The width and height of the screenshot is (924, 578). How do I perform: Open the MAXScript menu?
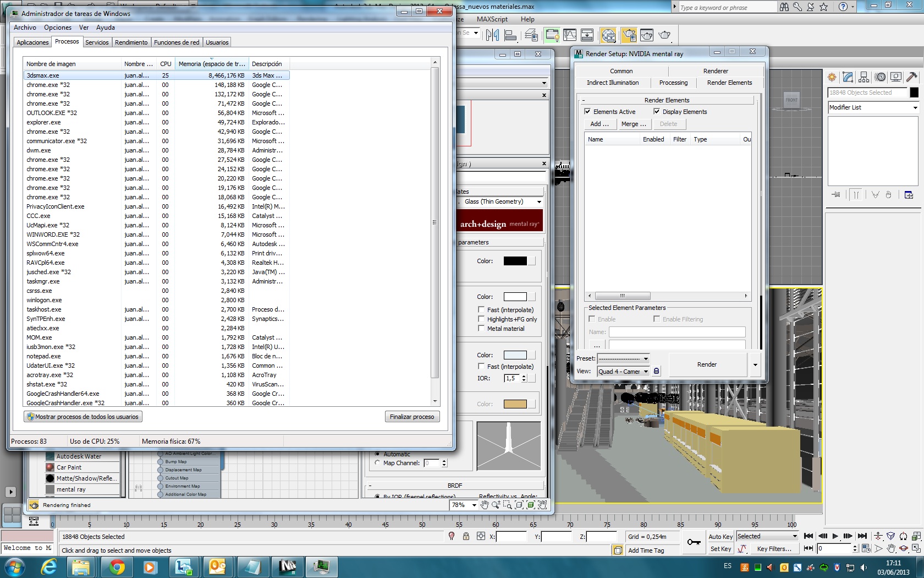tap(492, 19)
